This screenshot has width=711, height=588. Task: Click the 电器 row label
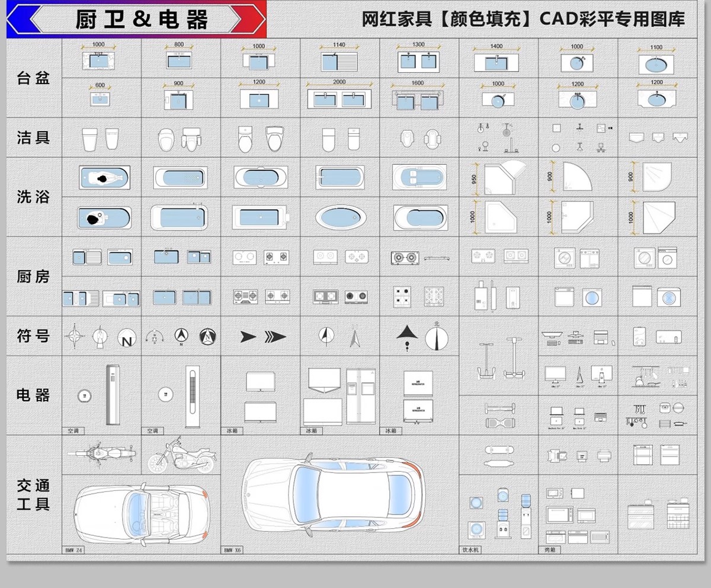click(33, 395)
